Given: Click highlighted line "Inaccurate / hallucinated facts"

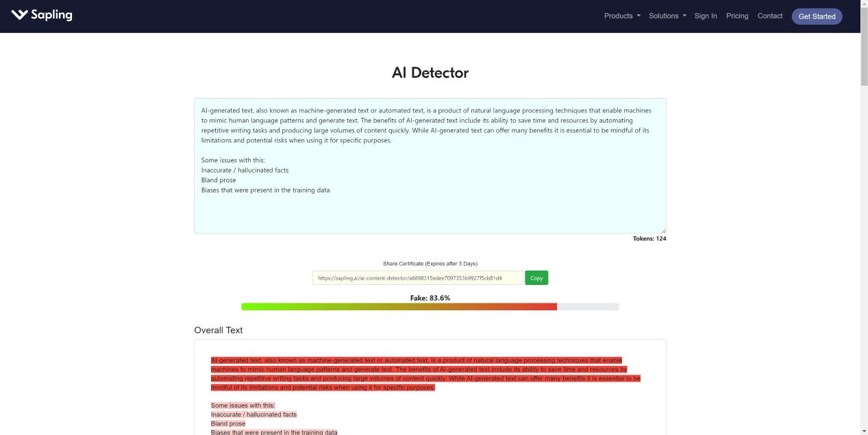Looking at the screenshot, I should pyautogui.click(x=253, y=414).
